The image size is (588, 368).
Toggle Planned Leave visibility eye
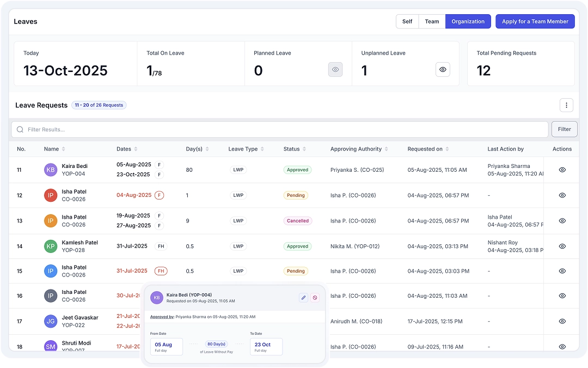[335, 70]
